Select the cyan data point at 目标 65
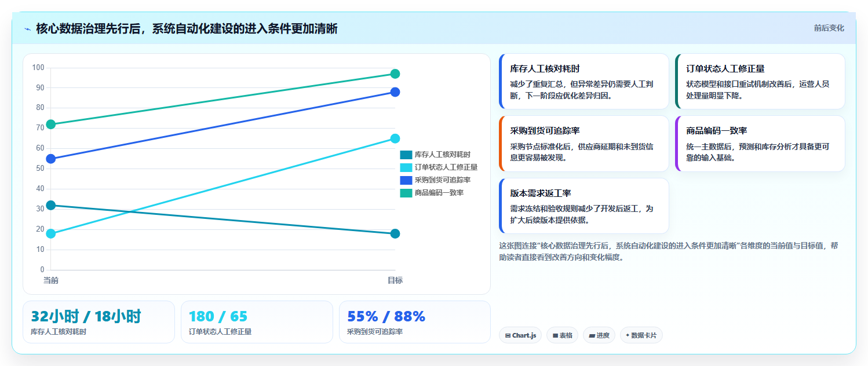Viewport: 868px width, 366px height. pyautogui.click(x=395, y=138)
